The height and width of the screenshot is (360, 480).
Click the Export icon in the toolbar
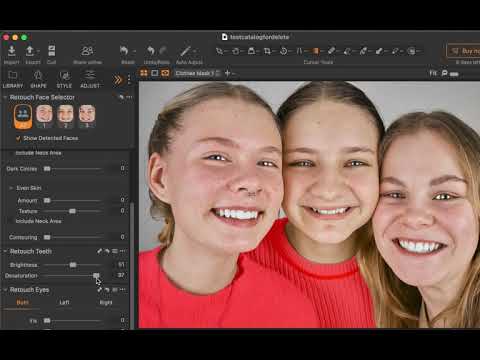tap(30, 51)
